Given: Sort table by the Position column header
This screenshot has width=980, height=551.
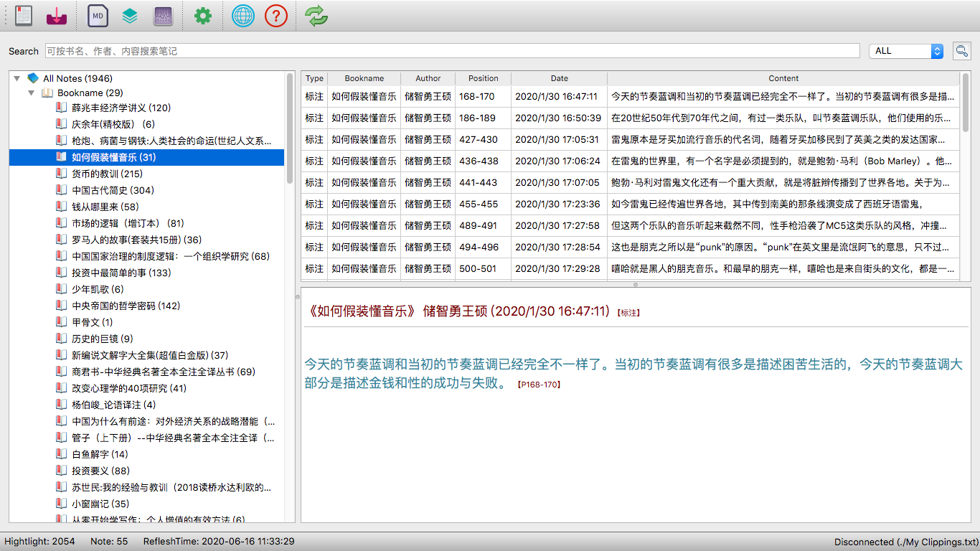Looking at the screenshot, I should (483, 78).
